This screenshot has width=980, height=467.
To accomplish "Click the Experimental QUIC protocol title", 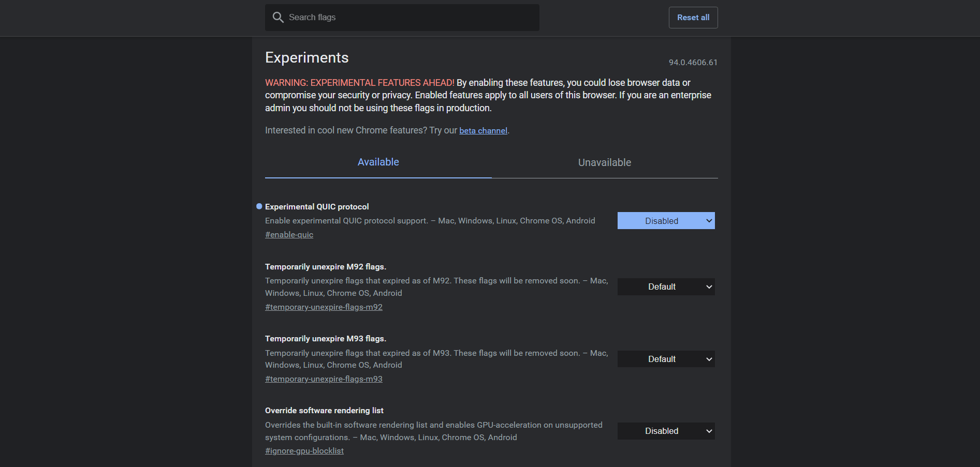I will coord(317,207).
